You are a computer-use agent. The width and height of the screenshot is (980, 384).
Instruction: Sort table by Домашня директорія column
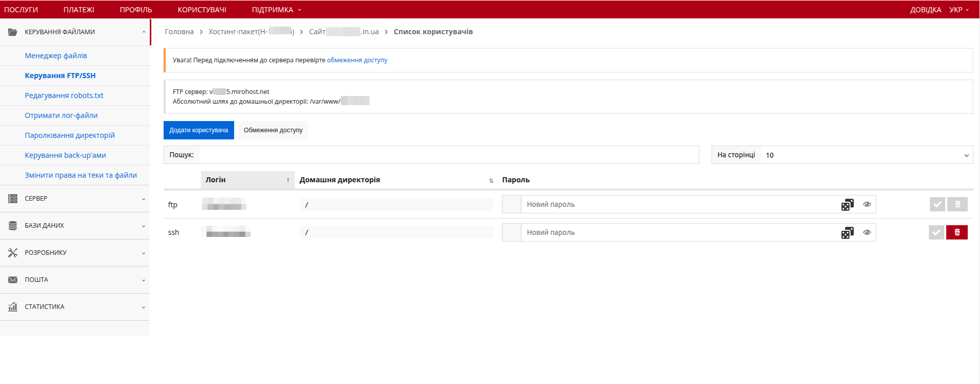(x=396, y=180)
